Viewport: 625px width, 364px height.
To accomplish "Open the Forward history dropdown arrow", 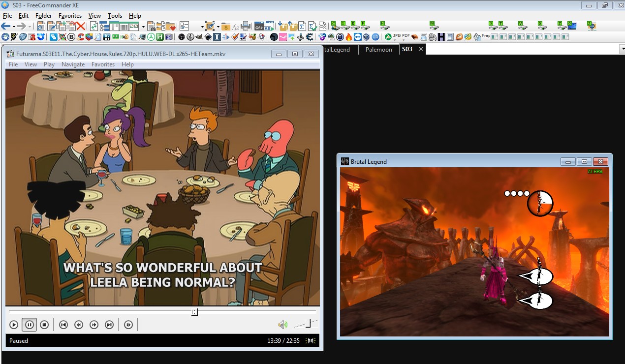I will [30, 27].
